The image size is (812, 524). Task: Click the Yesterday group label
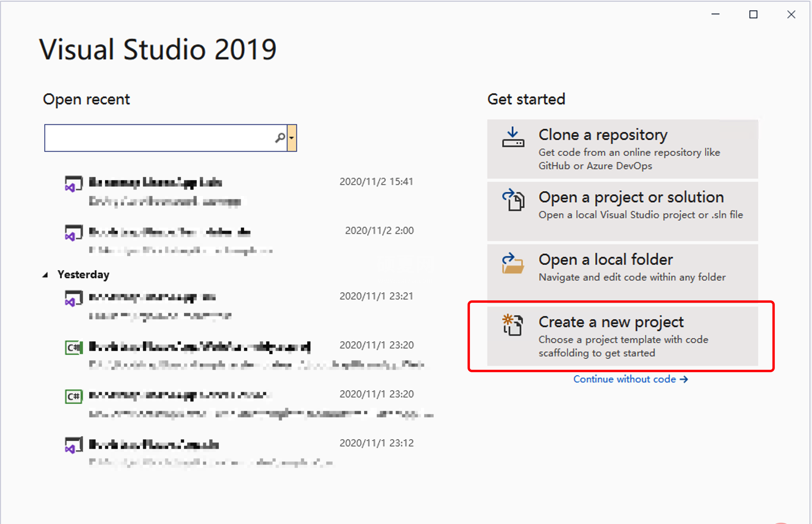tap(83, 275)
